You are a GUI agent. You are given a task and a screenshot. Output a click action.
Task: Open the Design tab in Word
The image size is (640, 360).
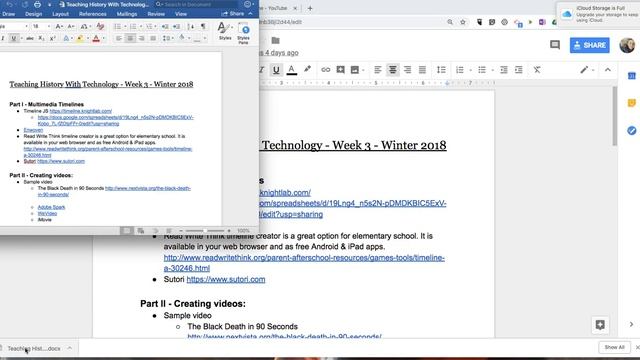tap(33, 14)
